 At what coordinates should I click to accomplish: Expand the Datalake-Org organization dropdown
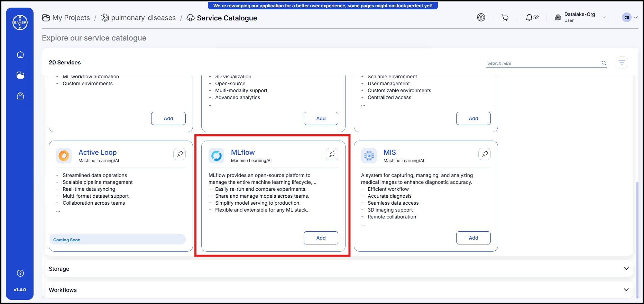[x=604, y=18]
